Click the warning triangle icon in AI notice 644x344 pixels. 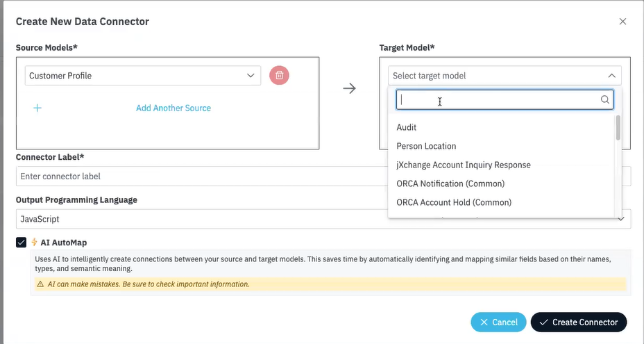(40, 284)
